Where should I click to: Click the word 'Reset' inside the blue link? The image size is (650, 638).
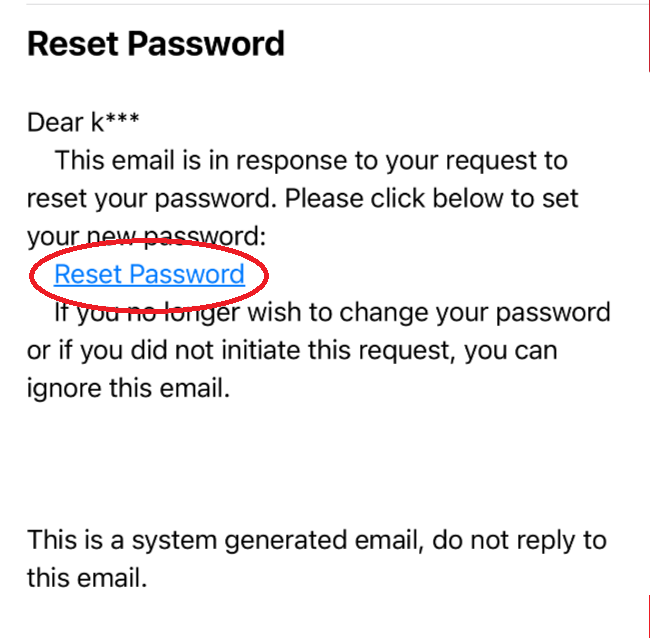(x=88, y=274)
